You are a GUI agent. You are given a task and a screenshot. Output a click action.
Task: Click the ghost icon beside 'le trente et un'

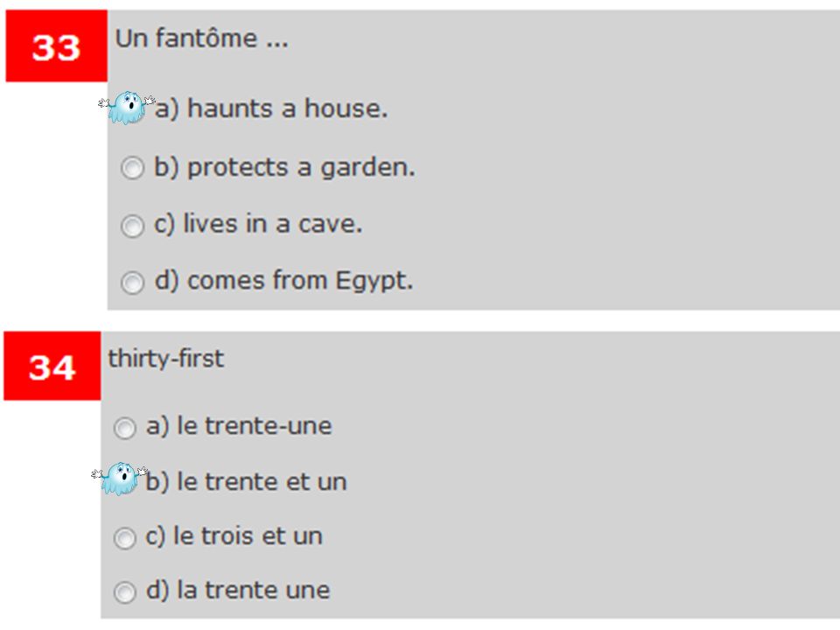coord(120,479)
